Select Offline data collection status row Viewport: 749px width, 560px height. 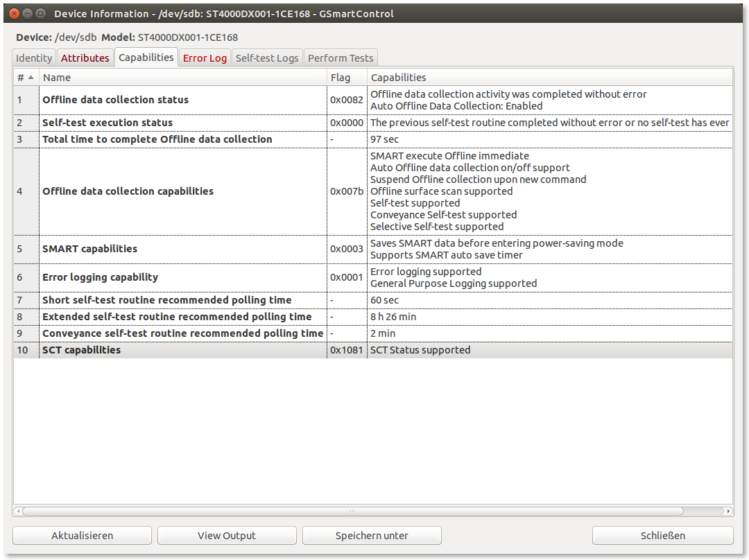pyautogui.click(x=373, y=100)
